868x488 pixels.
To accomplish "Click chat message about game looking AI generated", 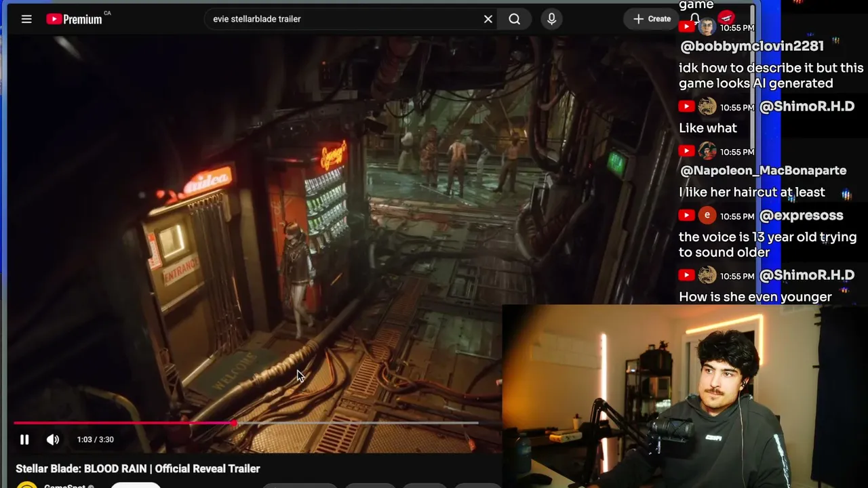I will [x=771, y=76].
